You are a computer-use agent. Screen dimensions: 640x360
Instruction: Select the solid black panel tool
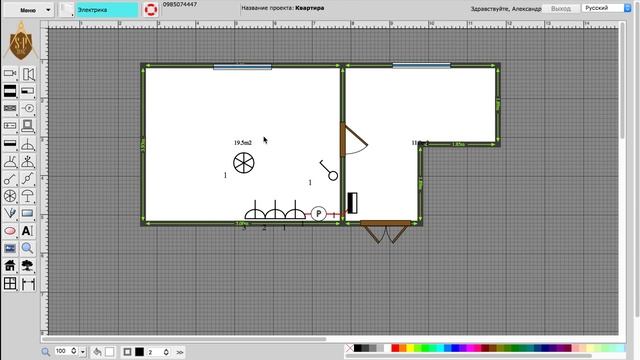tap(10, 91)
